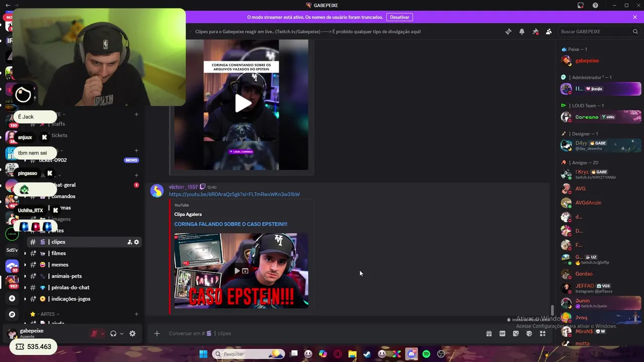The image size is (644, 362).
Task: Expand threads arrow next to filmes
Action: tap(25, 253)
